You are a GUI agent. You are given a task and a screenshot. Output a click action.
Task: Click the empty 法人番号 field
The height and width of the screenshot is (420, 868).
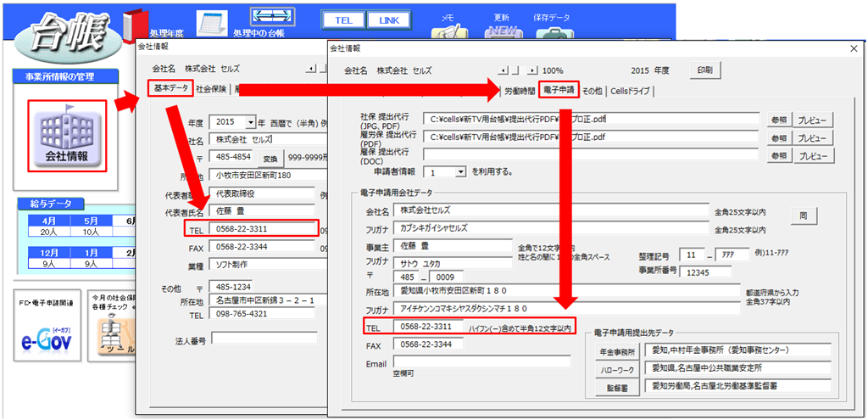pos(264,338)
